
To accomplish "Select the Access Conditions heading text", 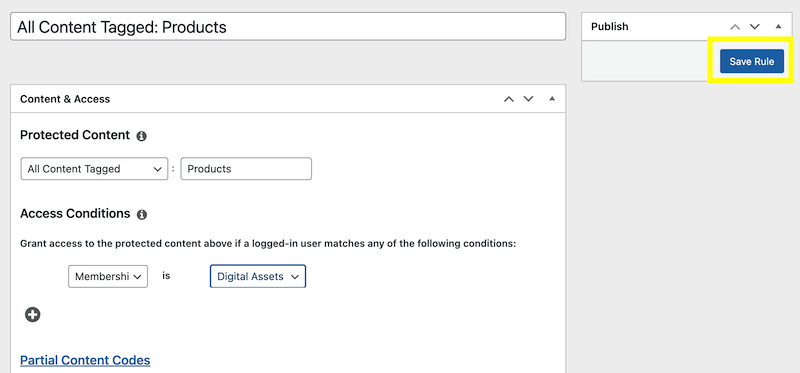I will (75, 214).
